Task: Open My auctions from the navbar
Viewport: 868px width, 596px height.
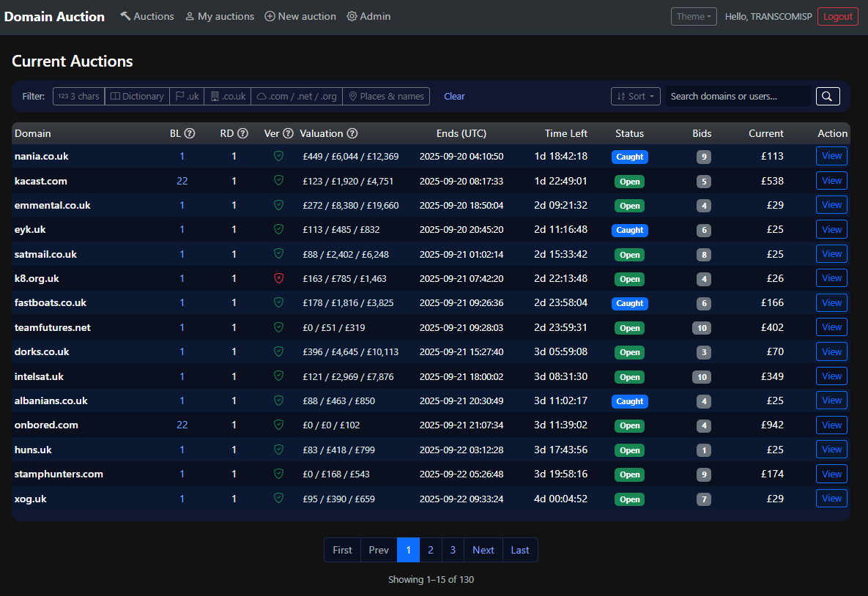Action: coord(219,16)
